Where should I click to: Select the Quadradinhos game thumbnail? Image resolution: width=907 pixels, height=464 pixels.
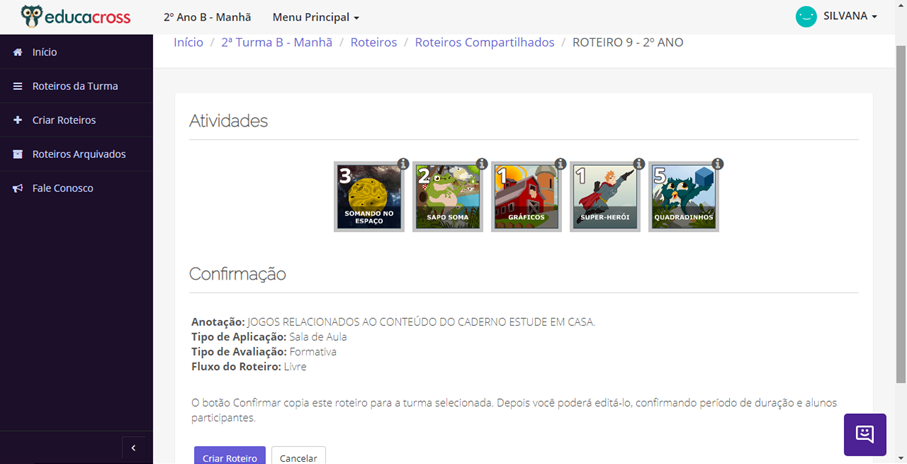coord(684,197)
